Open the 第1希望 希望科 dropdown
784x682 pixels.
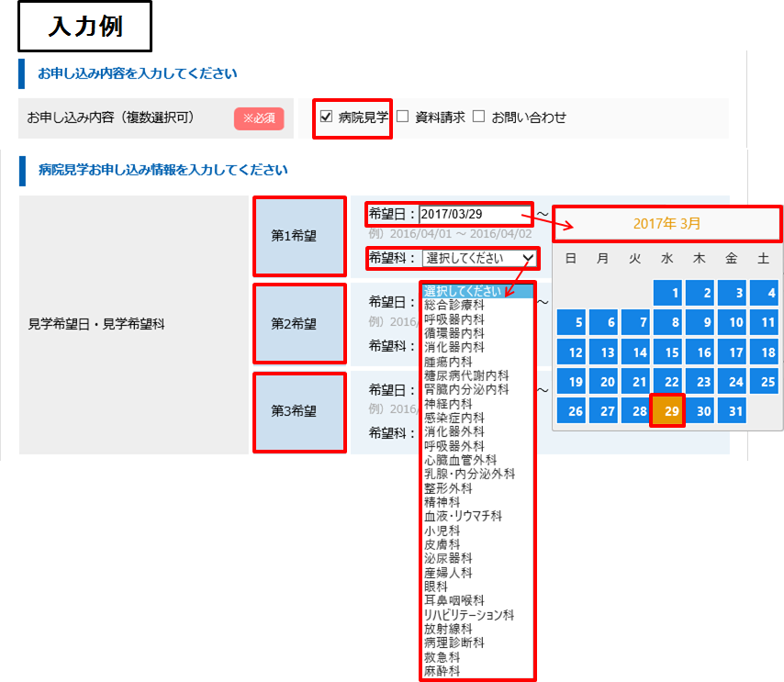(479, 259)
